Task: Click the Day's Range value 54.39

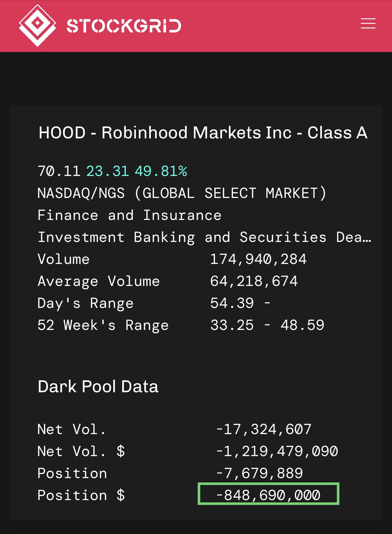Action: click(x=232, y=303)
